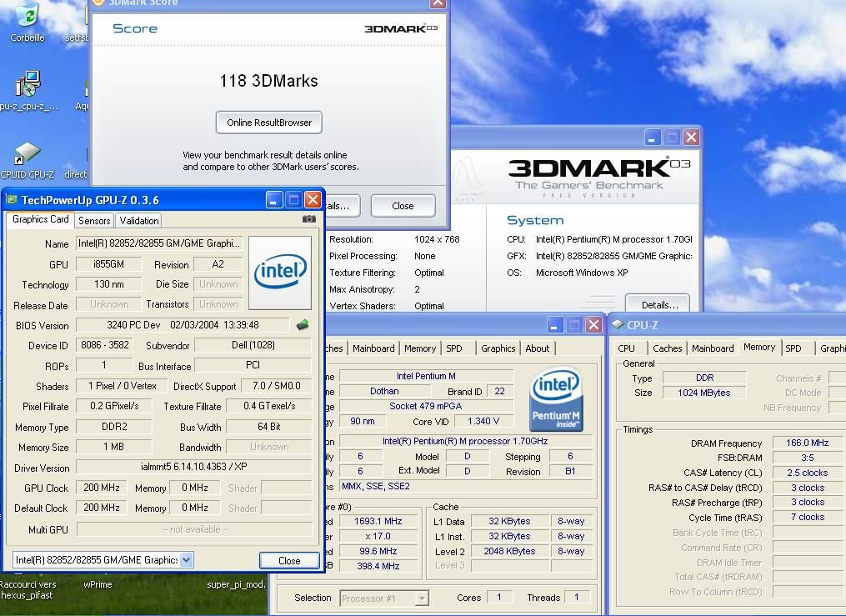846x616 pixels.
Task: Close the GPU-Z window with the red X
Action: [313, 200]
